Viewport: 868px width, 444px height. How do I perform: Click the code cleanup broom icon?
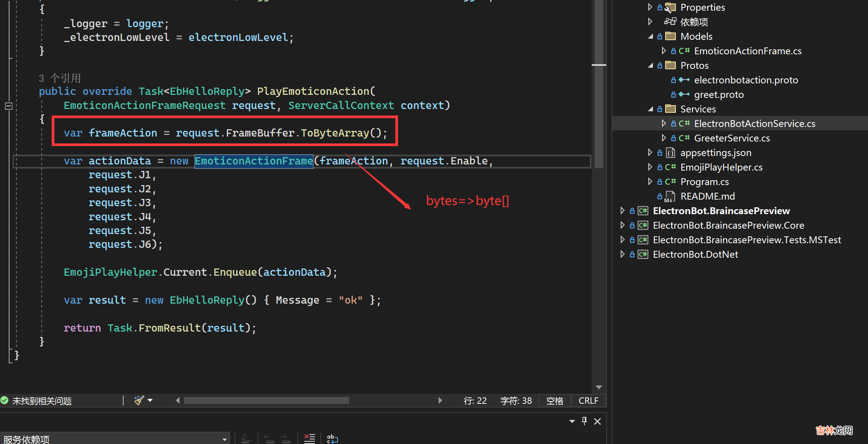(139, 400)
